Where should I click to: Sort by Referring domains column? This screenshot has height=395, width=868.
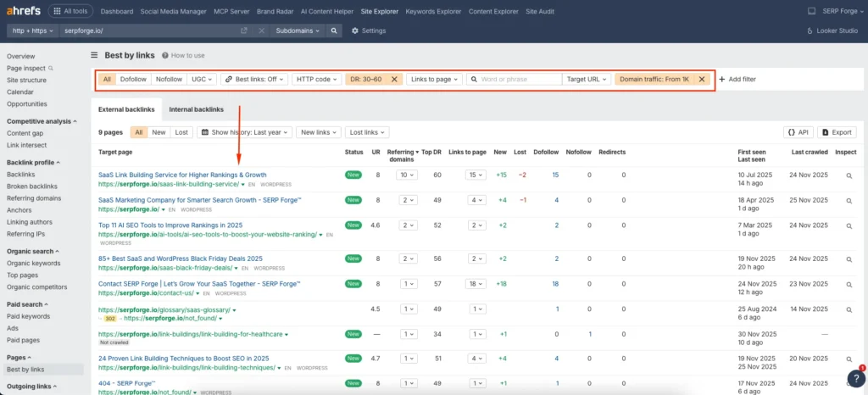click(403, 155)
